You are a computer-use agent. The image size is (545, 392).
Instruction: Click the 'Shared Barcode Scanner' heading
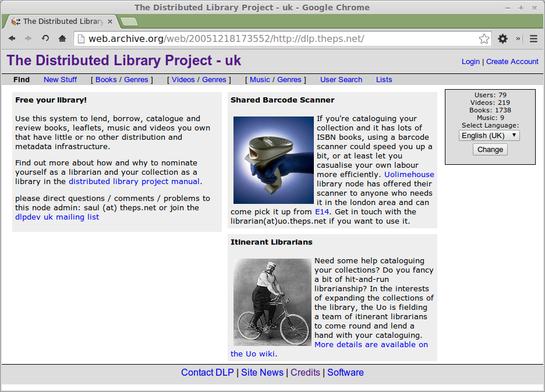[x=282, y=100]
